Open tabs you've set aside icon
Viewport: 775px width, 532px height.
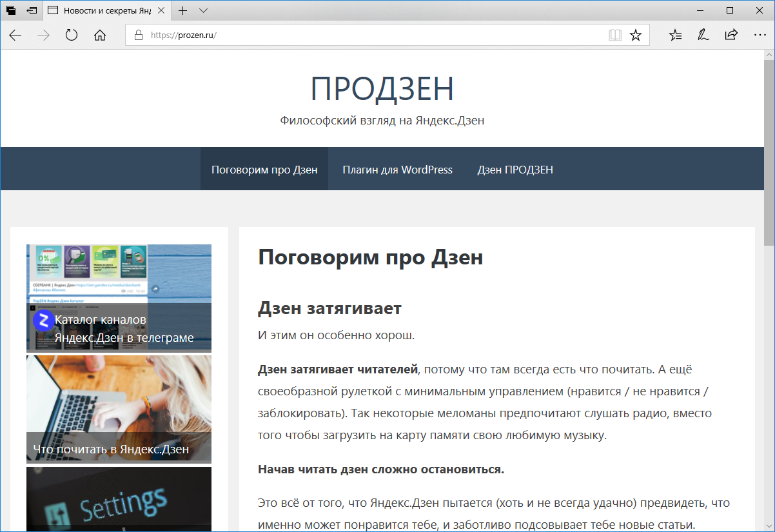[11, 10]
